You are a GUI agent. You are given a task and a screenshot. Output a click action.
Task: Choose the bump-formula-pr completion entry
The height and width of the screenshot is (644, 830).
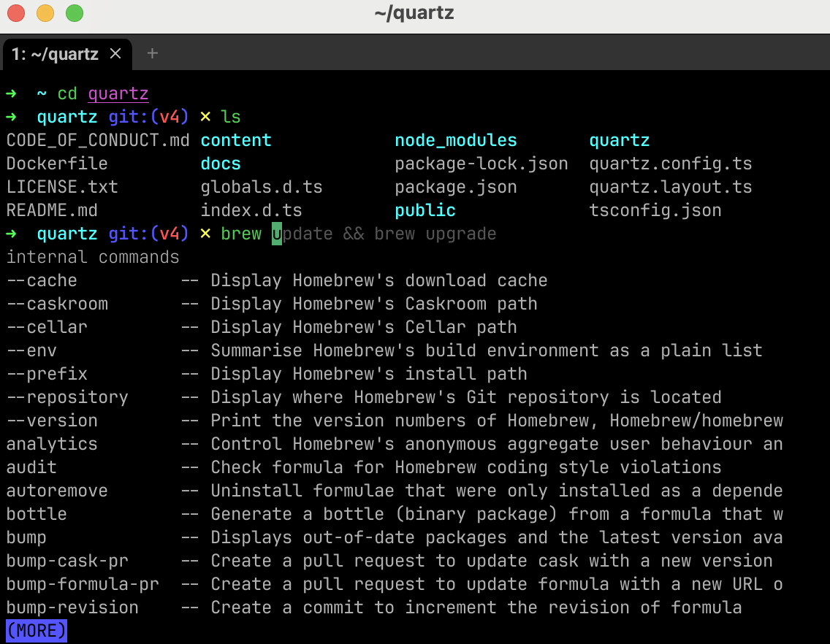[x=83, y=584]
